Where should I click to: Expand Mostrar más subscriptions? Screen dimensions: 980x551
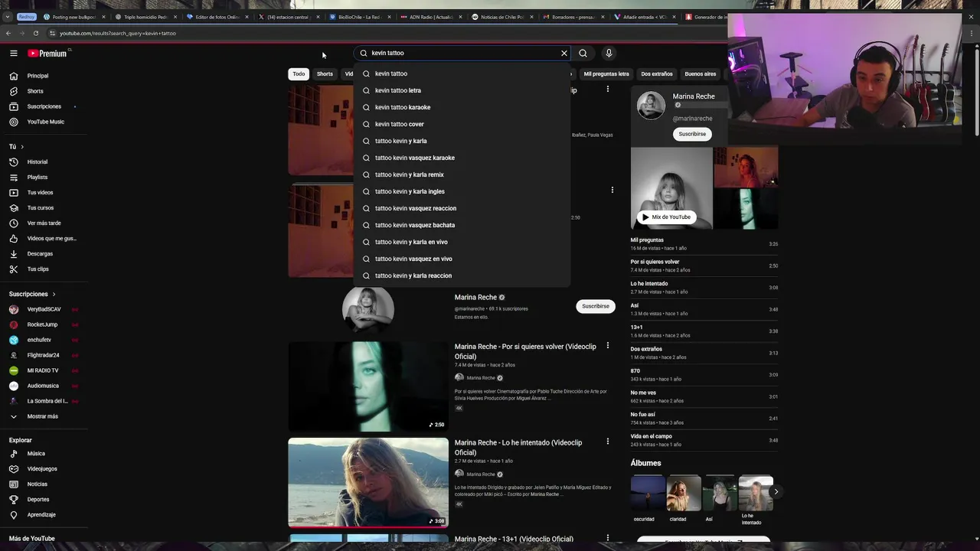click(42, 416)
